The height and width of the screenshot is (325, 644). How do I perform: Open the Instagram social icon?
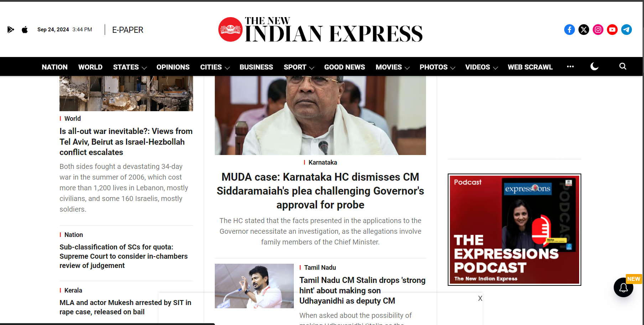point(598,30)
